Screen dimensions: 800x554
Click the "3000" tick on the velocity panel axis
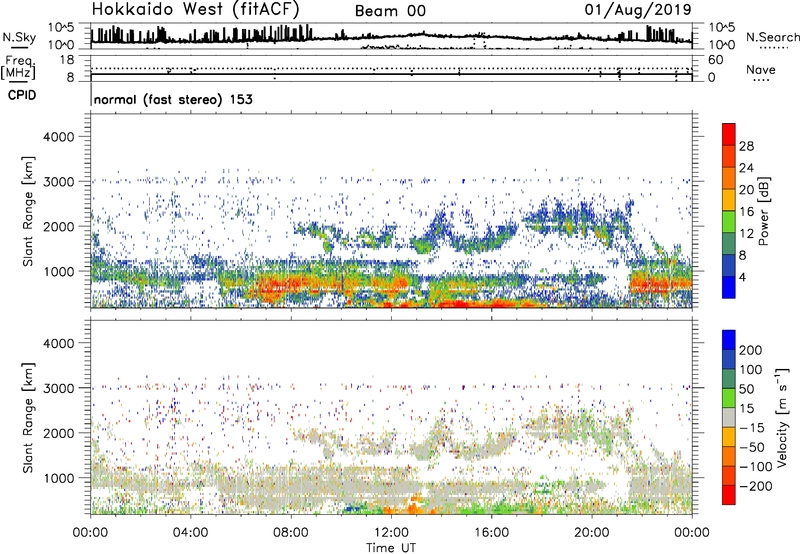(x=58, y=388)
